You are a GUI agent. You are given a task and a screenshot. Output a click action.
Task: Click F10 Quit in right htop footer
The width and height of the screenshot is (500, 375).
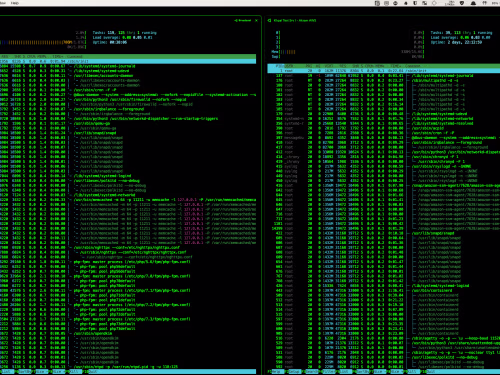point(429,371)
